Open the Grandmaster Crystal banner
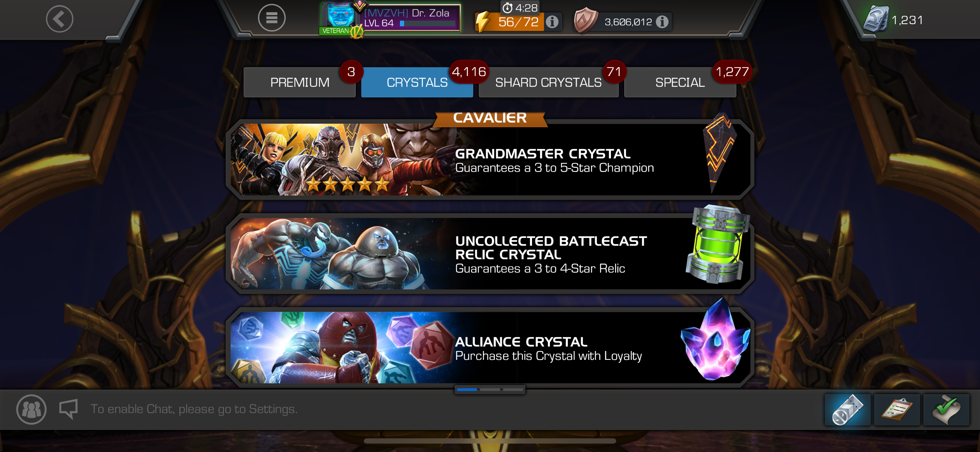 click(x=490, y=159)
